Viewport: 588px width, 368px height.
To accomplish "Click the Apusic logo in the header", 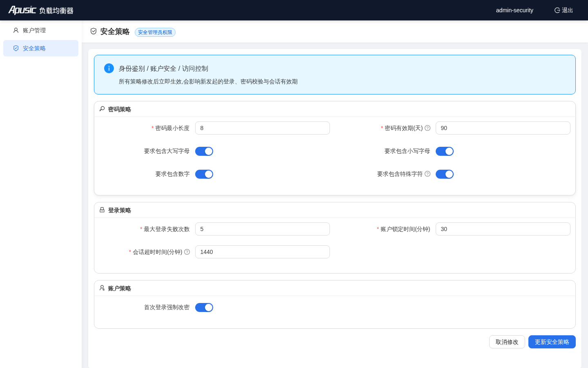I will tap(41, 10).
